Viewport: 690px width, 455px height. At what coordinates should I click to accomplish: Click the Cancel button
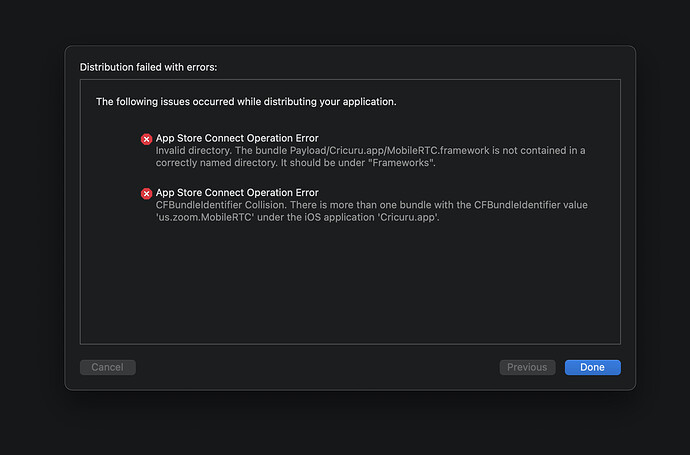pos(107,367)
